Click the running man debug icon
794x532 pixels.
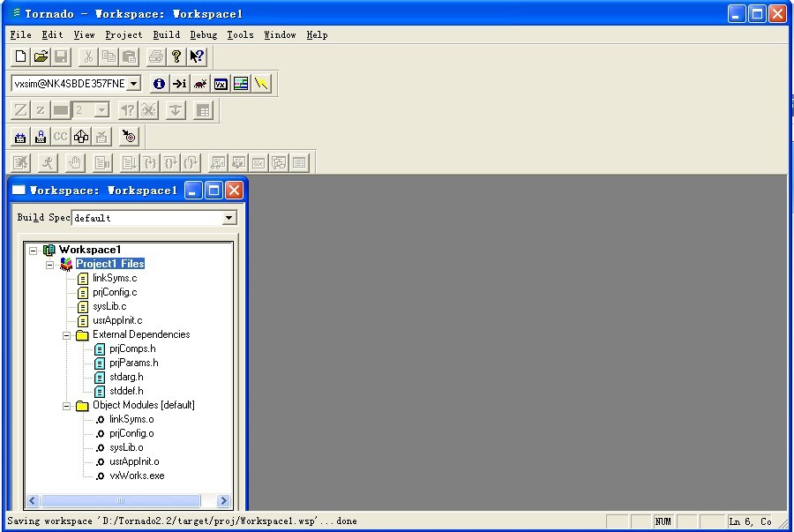48,163
